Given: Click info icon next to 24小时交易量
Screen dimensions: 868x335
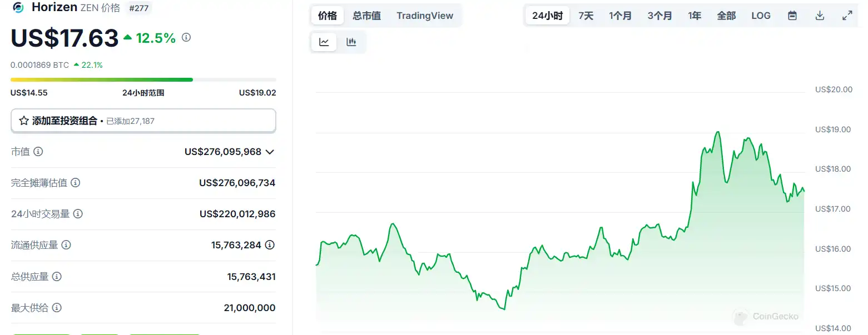Looking at the screenshot, I should point(78,214).
